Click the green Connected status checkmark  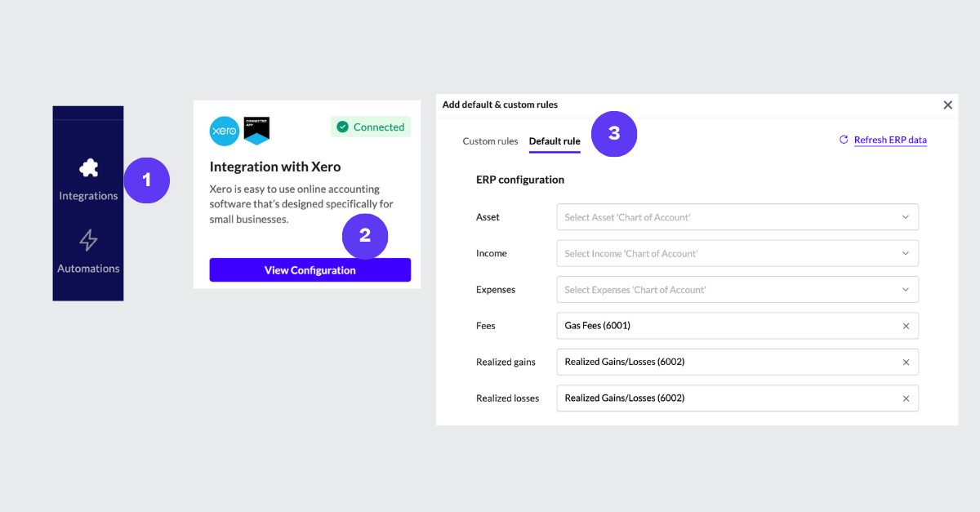click(x=343, y=127)
